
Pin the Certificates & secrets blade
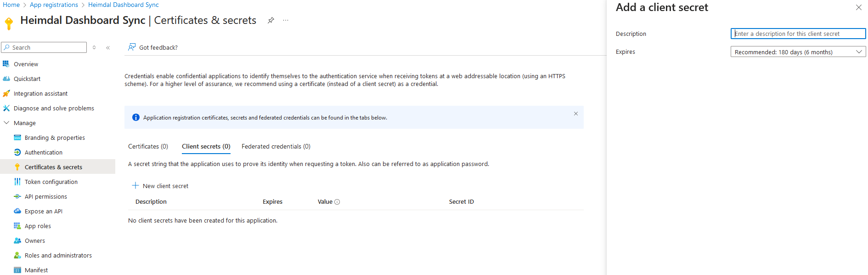271,20
